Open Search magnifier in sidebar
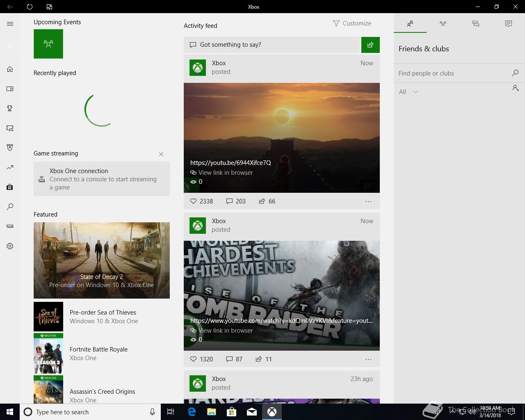 tap(10, 207)
